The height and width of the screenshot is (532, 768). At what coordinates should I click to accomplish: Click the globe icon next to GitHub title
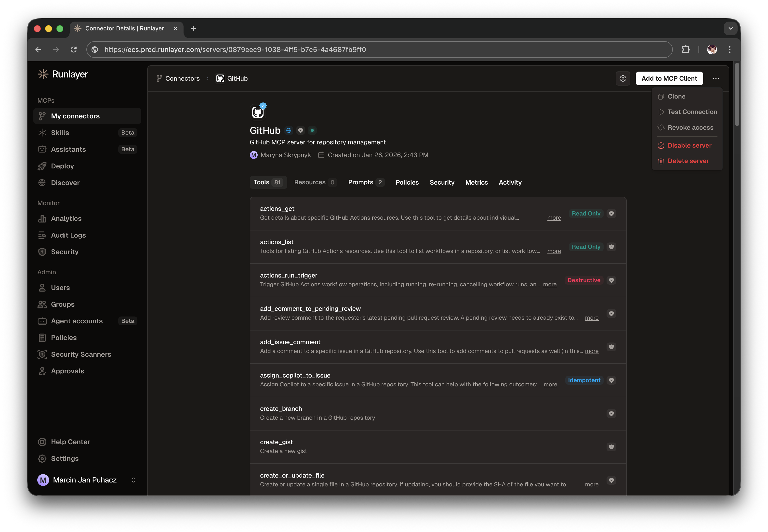[288, 130]
